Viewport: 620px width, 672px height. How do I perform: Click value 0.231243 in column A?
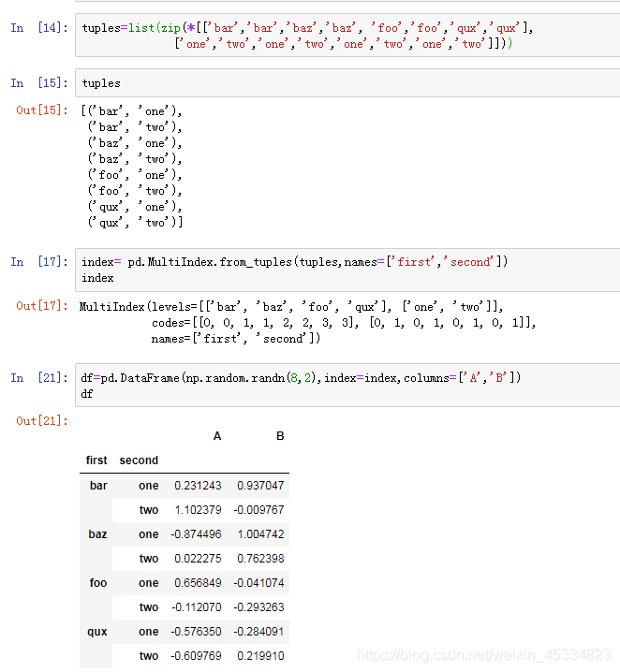198,486
